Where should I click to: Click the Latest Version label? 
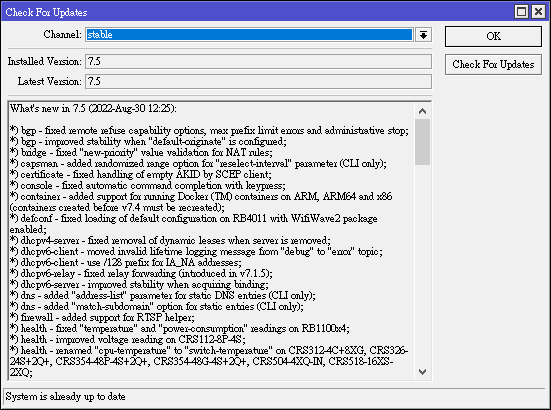coord(50,82)
